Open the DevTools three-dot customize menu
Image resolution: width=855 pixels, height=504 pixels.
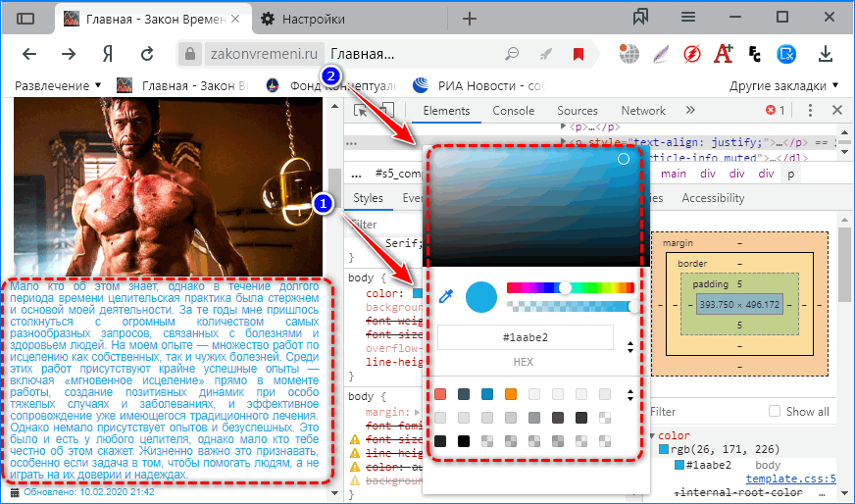tap(811, 111)
